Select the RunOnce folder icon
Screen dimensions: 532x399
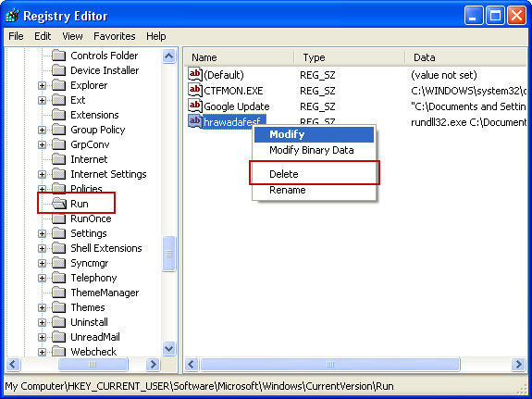58,218
